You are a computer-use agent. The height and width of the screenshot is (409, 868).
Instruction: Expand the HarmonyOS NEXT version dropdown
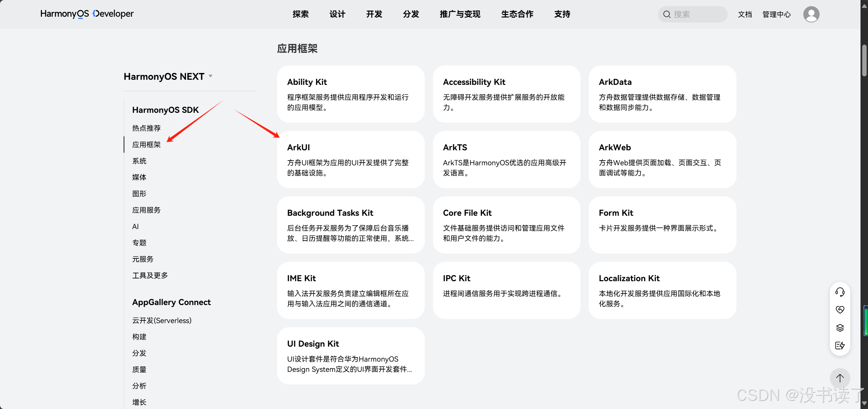click(x=211, y=76)
